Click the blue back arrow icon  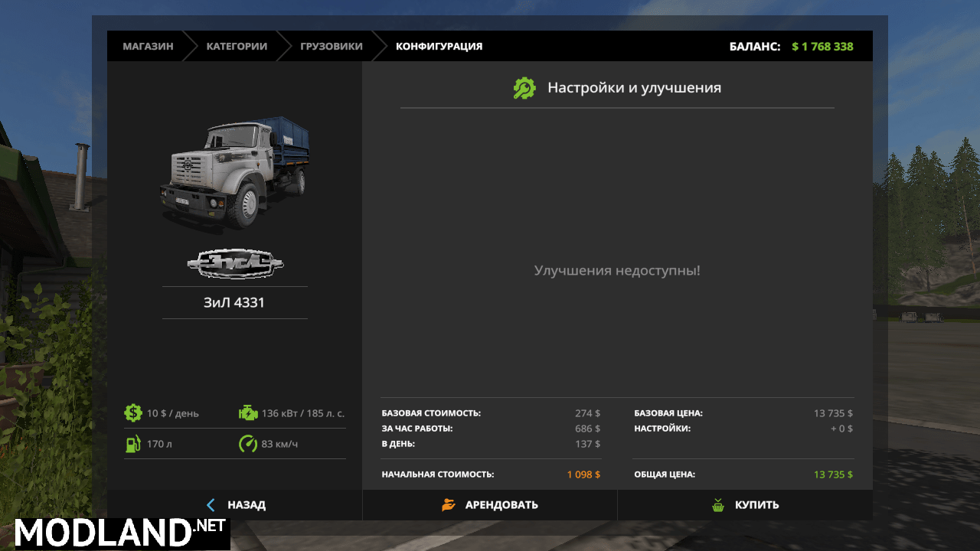(x=211, y=505)
